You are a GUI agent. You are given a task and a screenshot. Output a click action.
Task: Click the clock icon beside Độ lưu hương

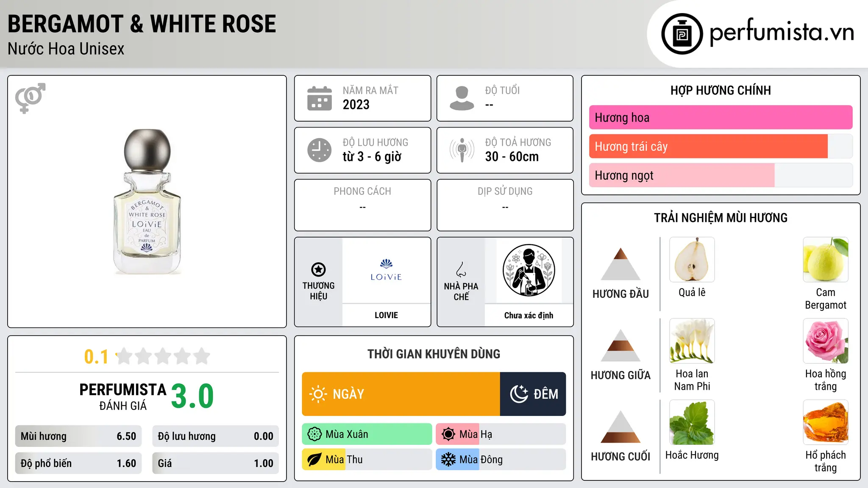click(320, 150)
